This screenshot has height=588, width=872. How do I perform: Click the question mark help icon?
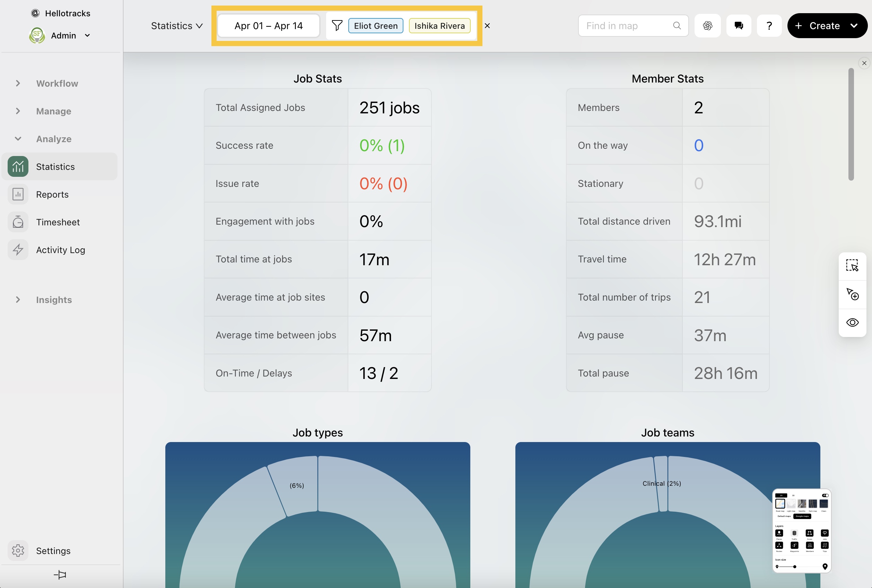coord(769,26)
